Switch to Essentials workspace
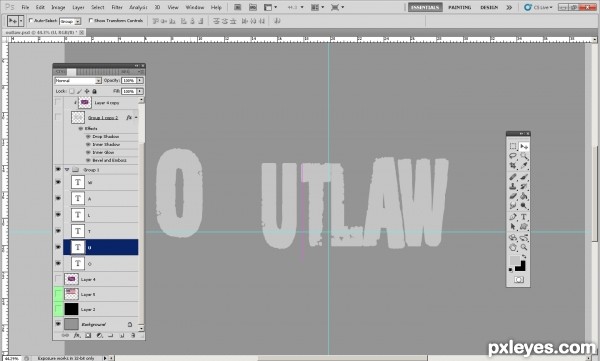 click(x=425, y=7)
